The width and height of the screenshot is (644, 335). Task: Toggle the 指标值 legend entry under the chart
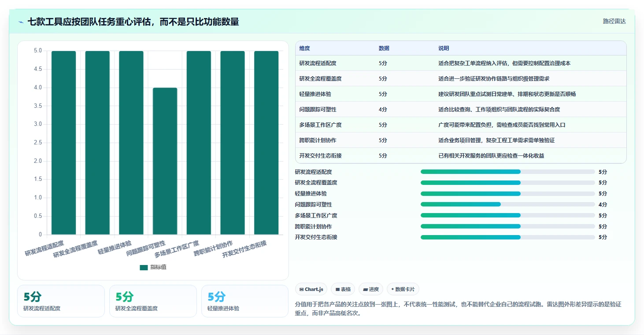(153, 267)
